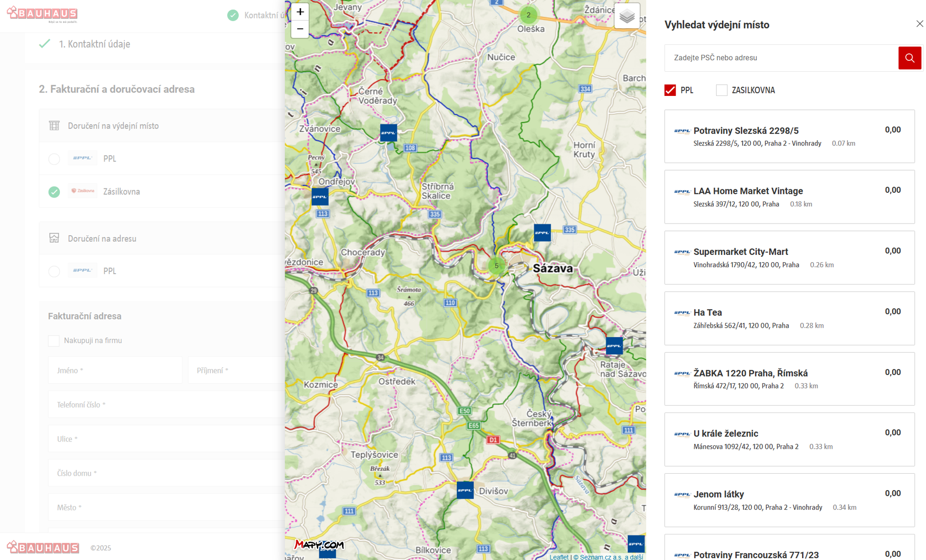Click the PPL marker at the bottom right map edge
The width and height of the screenshot is (926, 560).
click(636, 544)
